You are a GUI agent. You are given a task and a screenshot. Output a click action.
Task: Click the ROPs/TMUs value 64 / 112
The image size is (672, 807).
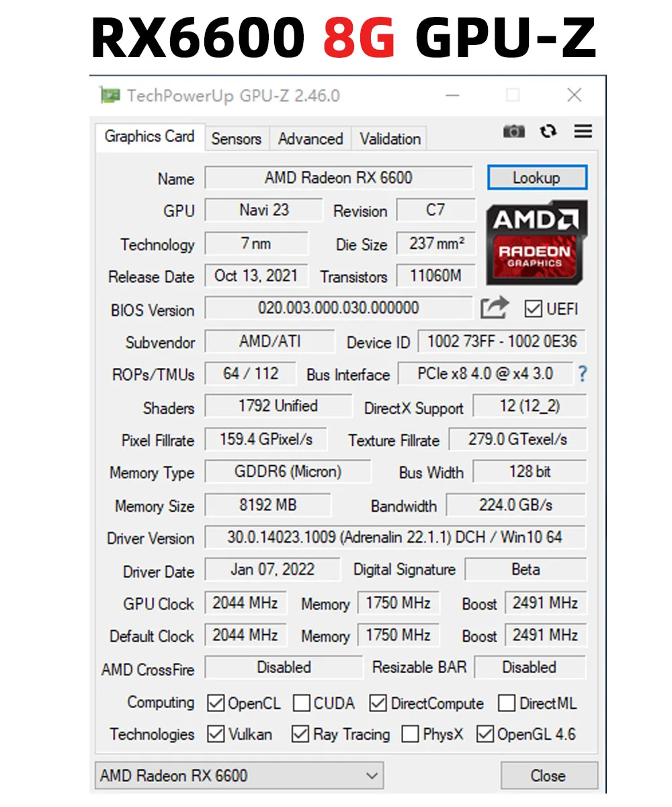pos(251,374)
